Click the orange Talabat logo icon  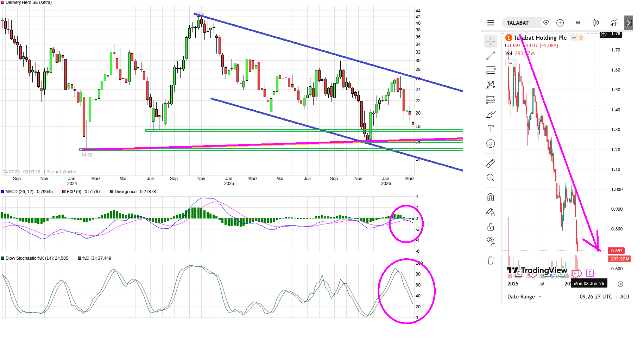509,38
